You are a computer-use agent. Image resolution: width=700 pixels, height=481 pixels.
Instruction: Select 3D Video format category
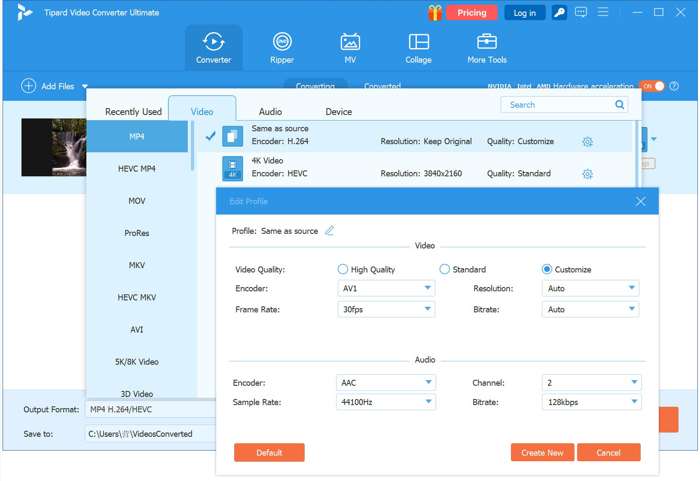137,393
